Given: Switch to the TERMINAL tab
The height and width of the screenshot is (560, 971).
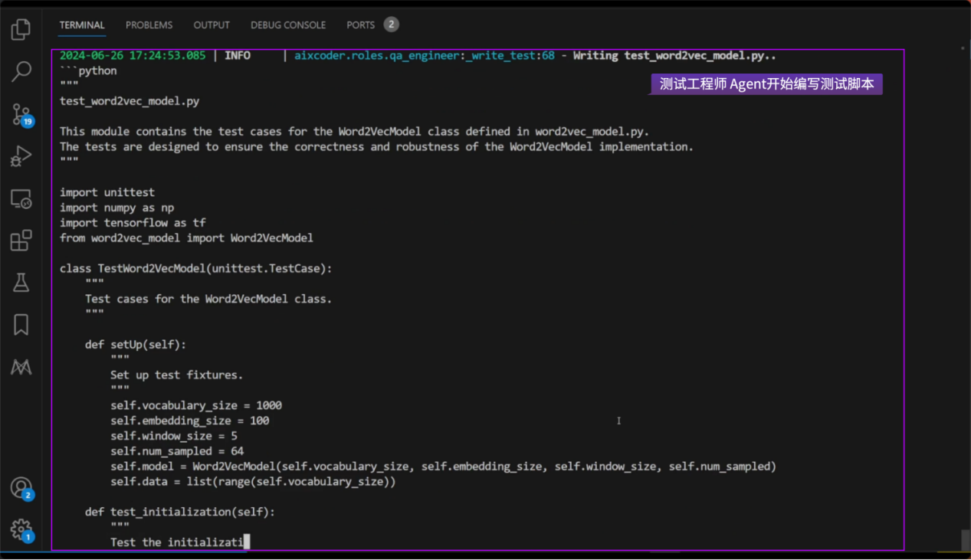Looking at the screenshot, I should click(82, 25).
